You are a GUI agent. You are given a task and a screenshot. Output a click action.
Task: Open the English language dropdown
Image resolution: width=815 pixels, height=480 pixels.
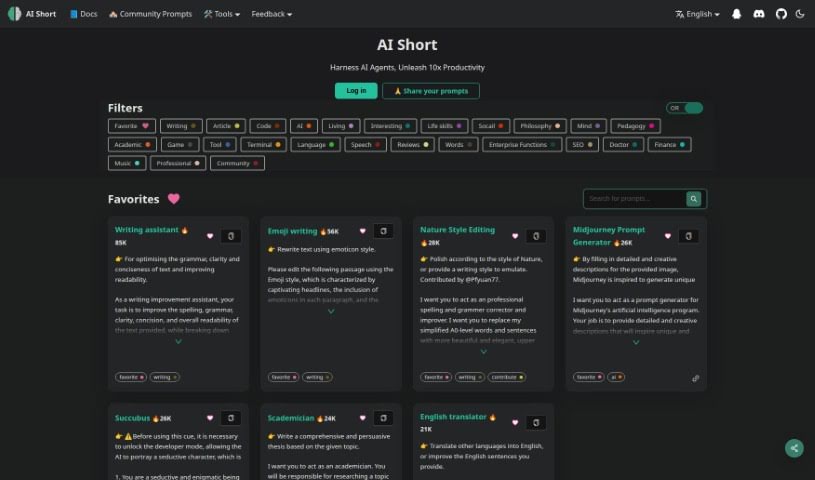[698, 14]
